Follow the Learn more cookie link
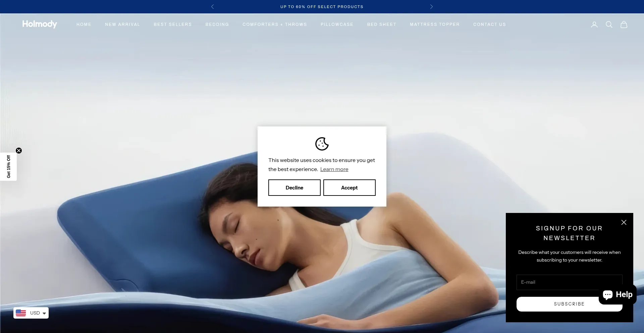The width and height of the screenshot is (644, 333). [x=334, y=169]
